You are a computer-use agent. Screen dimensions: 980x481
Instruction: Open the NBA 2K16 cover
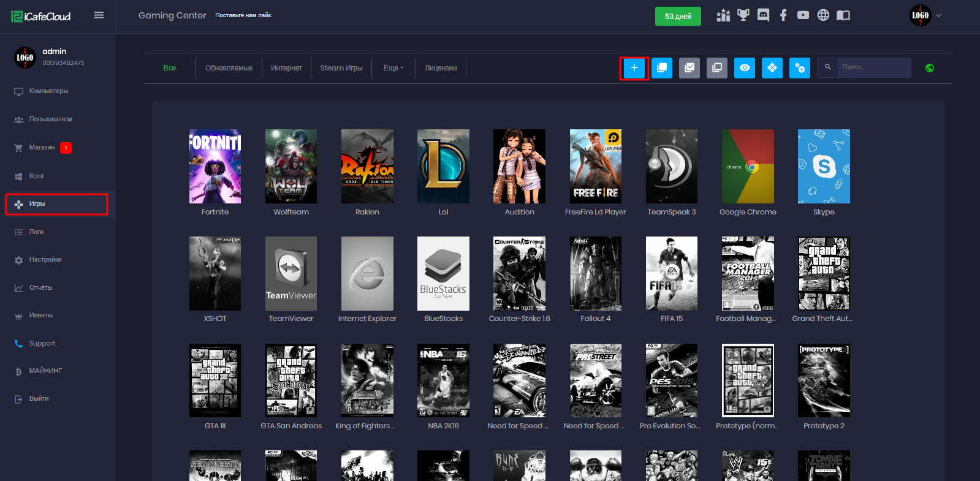443,381
